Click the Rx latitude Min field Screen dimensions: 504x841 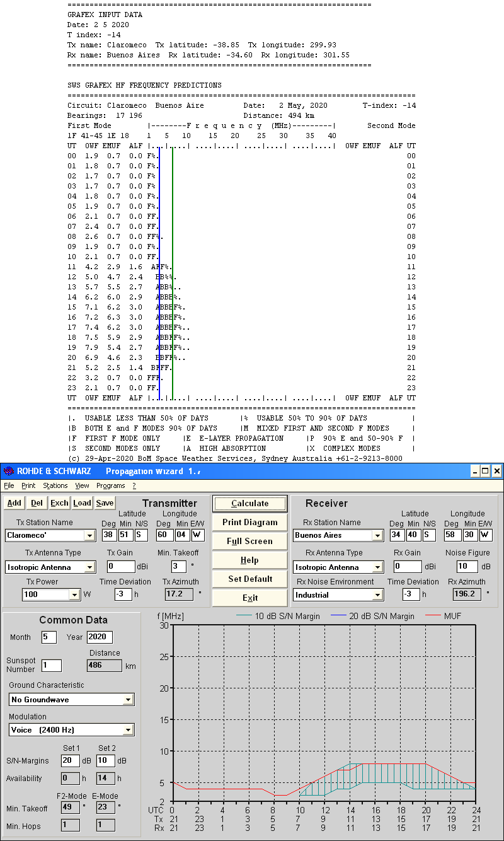click(413, 535)
